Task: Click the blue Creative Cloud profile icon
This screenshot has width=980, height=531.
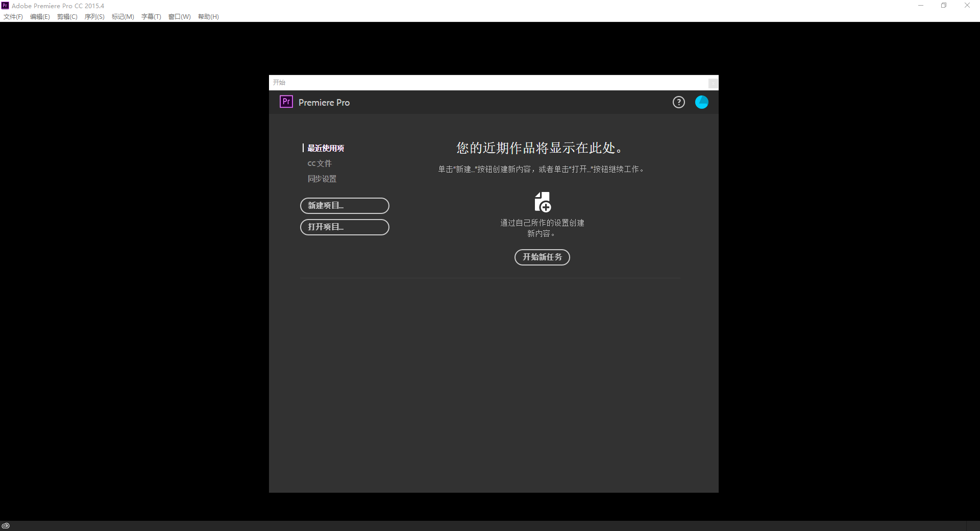Action: coord(702,102)
